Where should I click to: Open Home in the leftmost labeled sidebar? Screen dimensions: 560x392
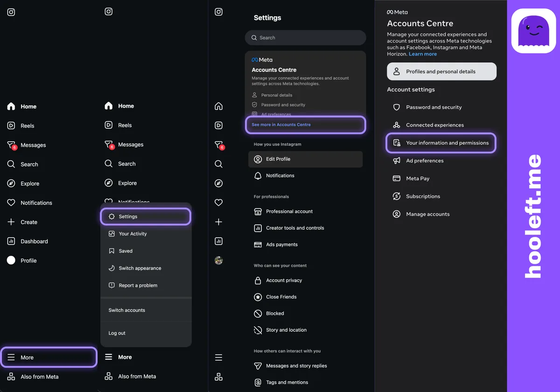pyautogui.click(x=22, y=106)
